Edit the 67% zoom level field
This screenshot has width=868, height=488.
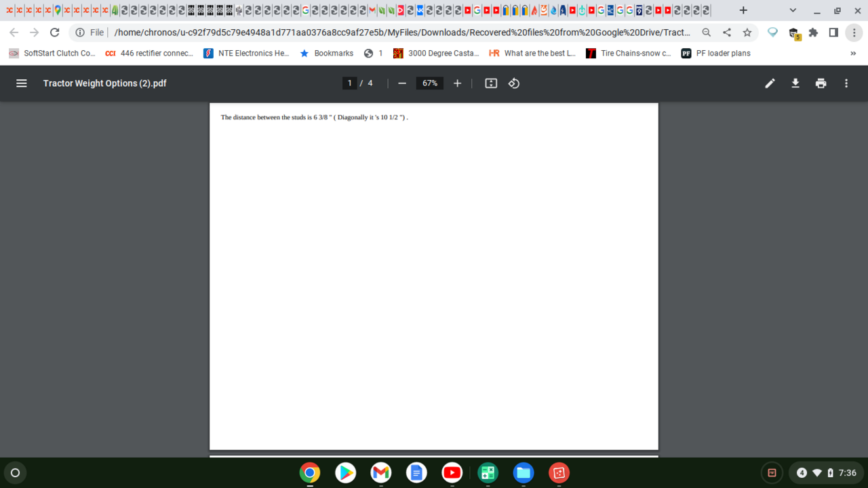(429, 83)
